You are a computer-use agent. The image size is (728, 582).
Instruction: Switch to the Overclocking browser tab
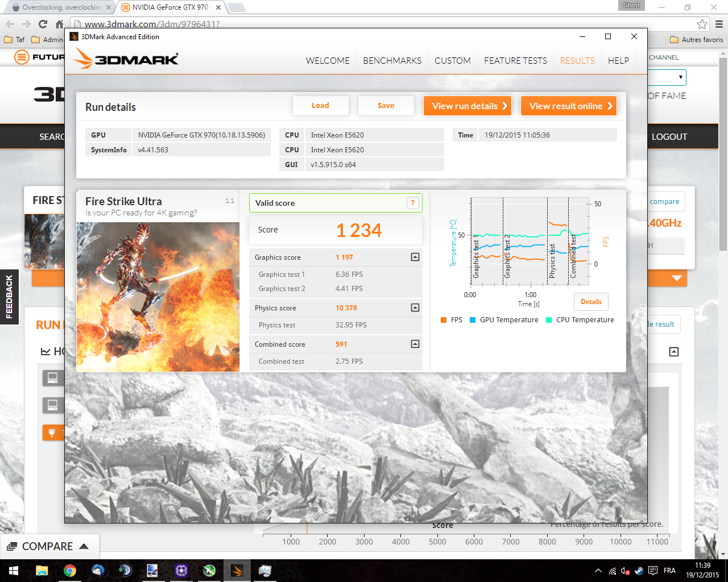click(61, 7)
